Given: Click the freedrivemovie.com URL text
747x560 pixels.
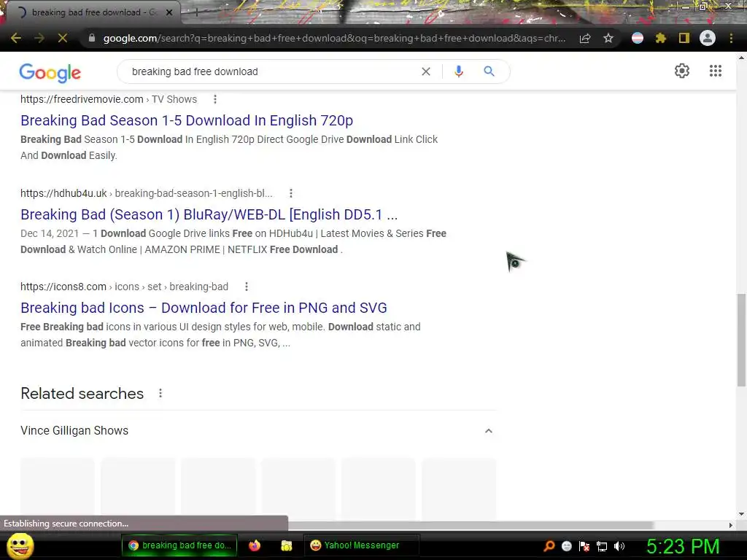Looking at the screenshot, I should pyautogui.click(x=82, y=99).
